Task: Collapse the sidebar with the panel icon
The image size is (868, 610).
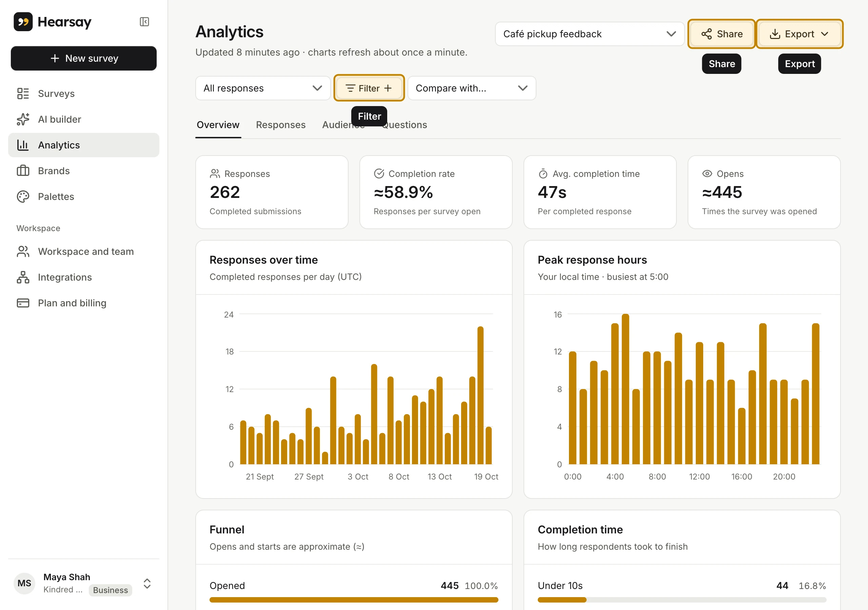Action: [x=144, y=22]
